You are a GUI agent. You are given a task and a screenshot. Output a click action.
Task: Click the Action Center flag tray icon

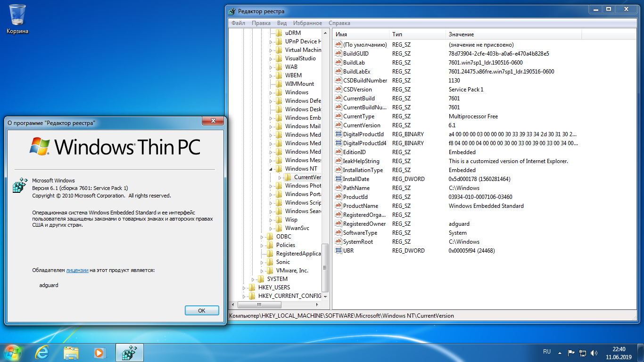(x=571, y=353)
